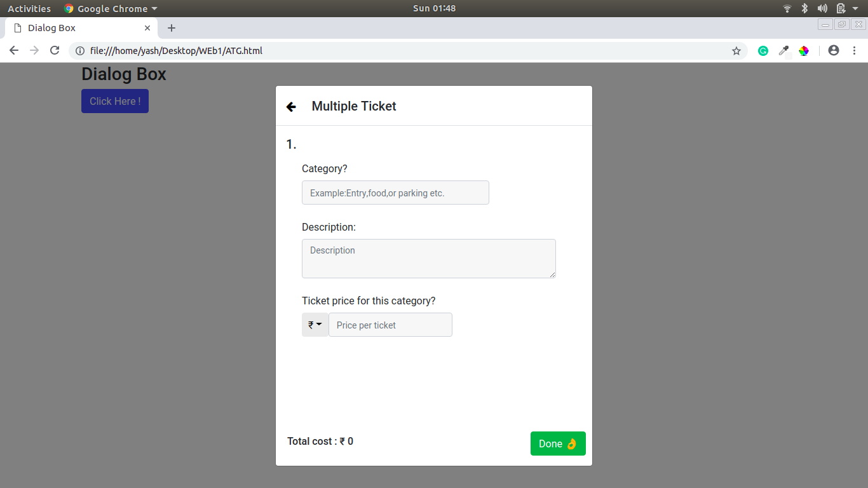This screenshot has height=488, width=868.
Task: Select the Dialog Box browser tab
Action: click(81, 28)
